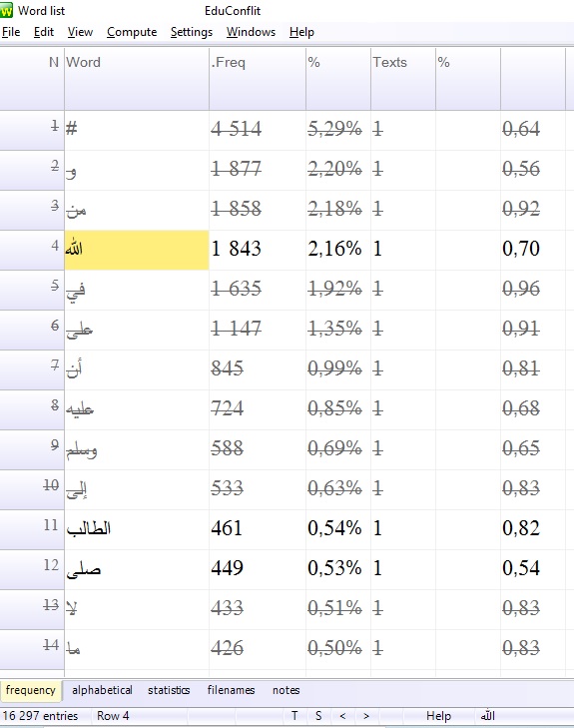Open the filenames tab
574x728 pixels.
coord(231,690)
